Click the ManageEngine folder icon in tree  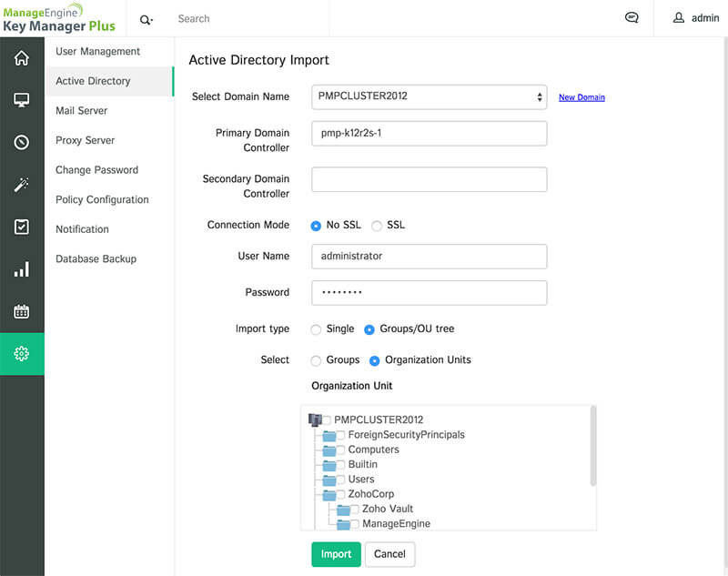pyautogui.click(x=343, y=524)
